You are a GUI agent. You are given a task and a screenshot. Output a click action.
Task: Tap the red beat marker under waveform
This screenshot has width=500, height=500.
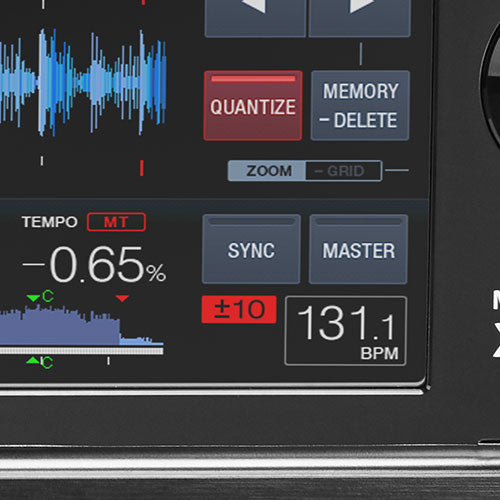142,168
